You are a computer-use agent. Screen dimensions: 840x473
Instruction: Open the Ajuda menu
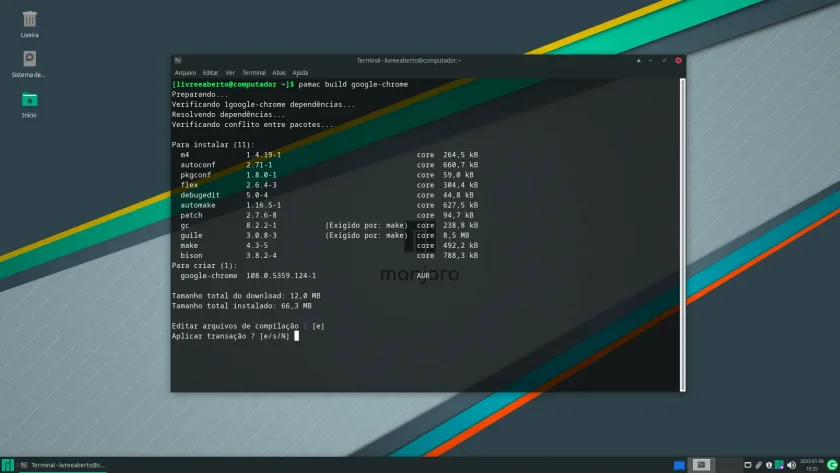coord(301,73)
